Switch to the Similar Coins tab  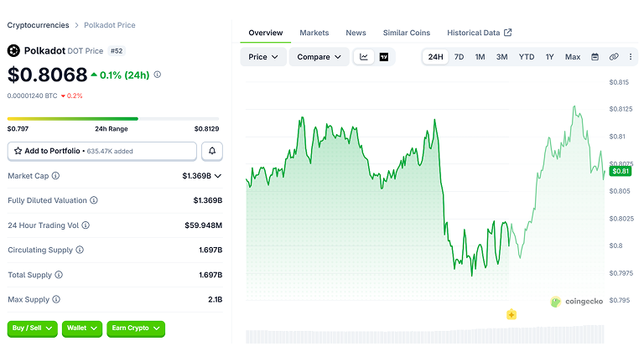pyautogui.click(x=407, y=33)
